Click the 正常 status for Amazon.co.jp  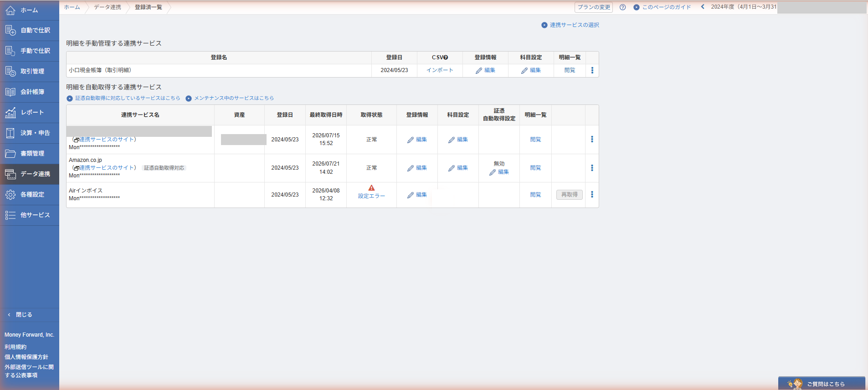(x=371, y=168)
